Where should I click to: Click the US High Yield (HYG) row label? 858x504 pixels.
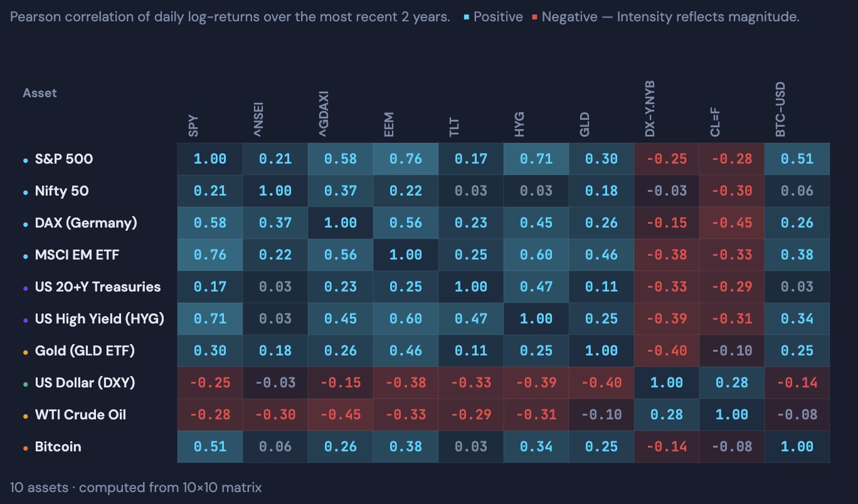tap(100, 319)
